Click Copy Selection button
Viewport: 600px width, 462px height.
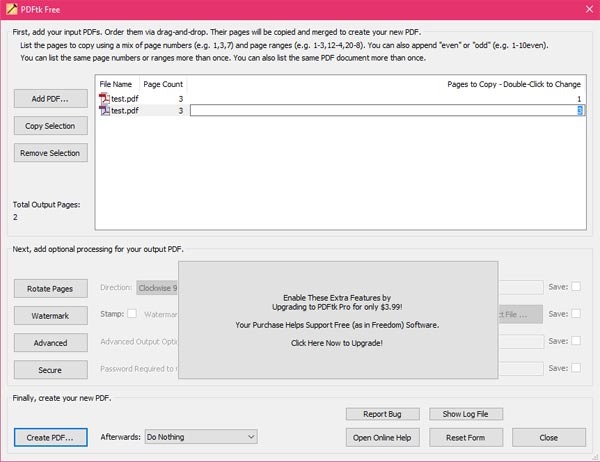tap(51, 126)
